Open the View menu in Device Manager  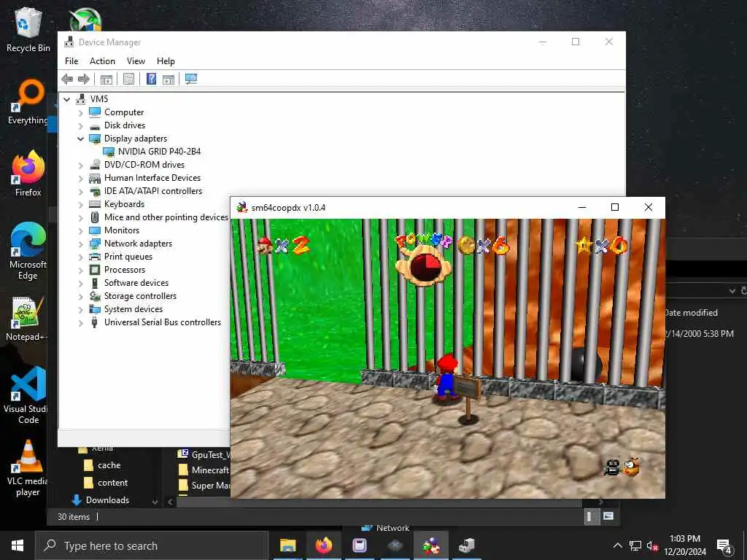(136, 61)
